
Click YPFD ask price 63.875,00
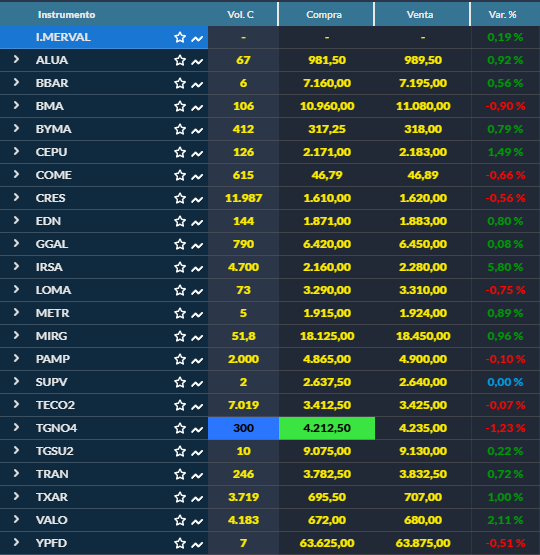pos(423,543)
